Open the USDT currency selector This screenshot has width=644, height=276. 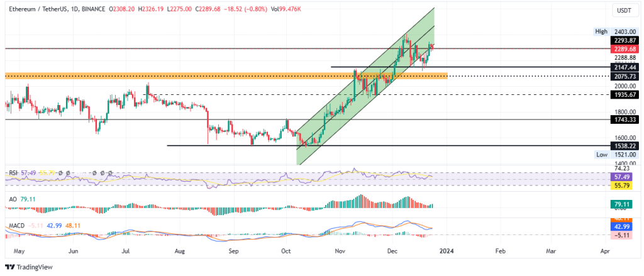pyautogui.click(x=623, y=10)
